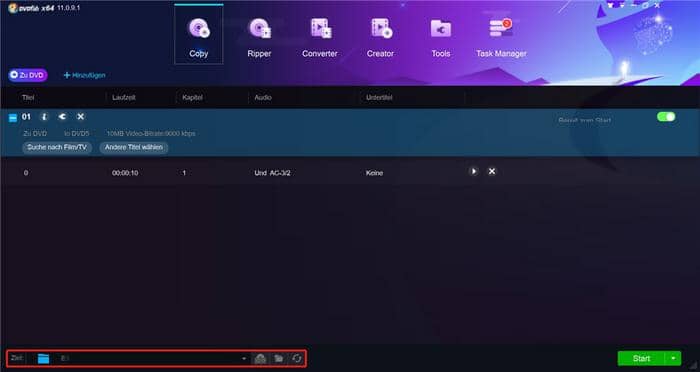The height and width of the screenshot is (372, 700).
Task: Click the blue output folder icon
Action: (x=43, y=358)
